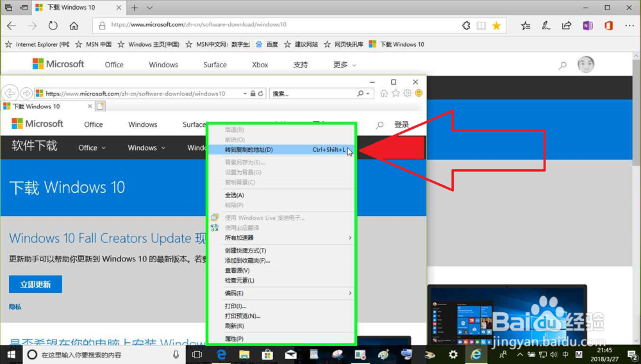Choose 打印预览(N)... menu item
This screenshot has height=364, width=641.
click(x=281, y=316)
